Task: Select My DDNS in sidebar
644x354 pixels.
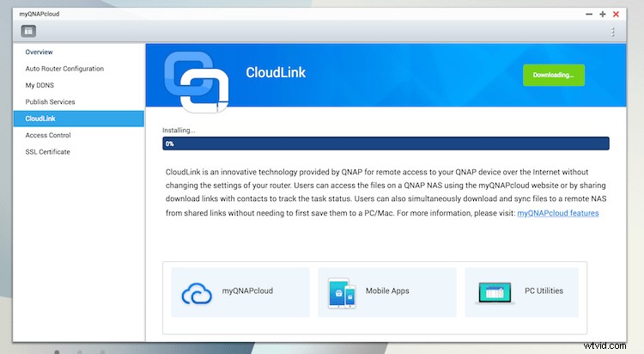Action: [78, 85]
